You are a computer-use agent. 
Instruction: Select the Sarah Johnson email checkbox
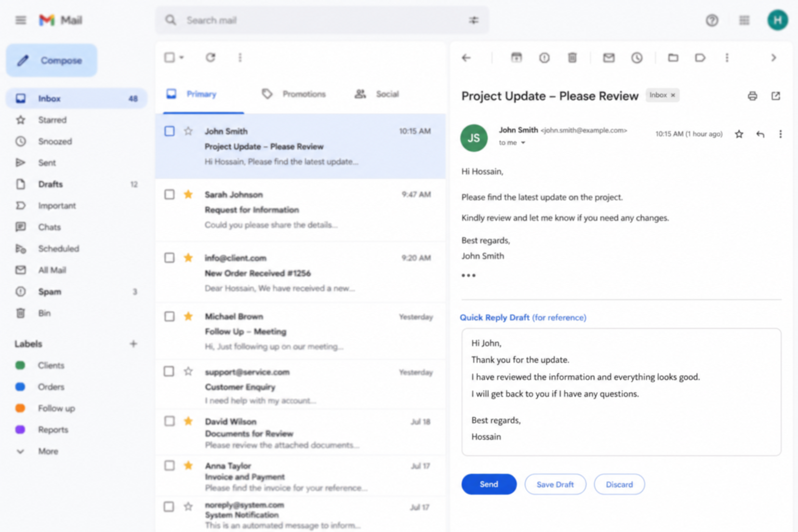(x=169, y=194)
